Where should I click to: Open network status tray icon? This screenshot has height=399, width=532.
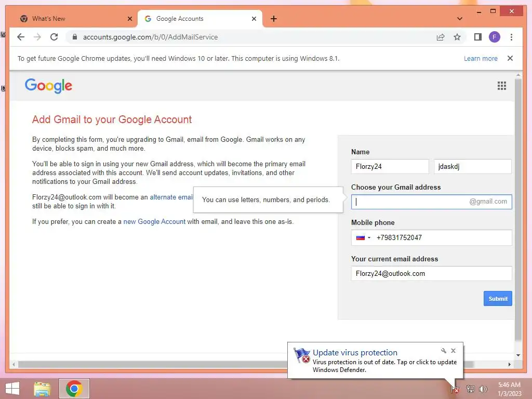471,389
